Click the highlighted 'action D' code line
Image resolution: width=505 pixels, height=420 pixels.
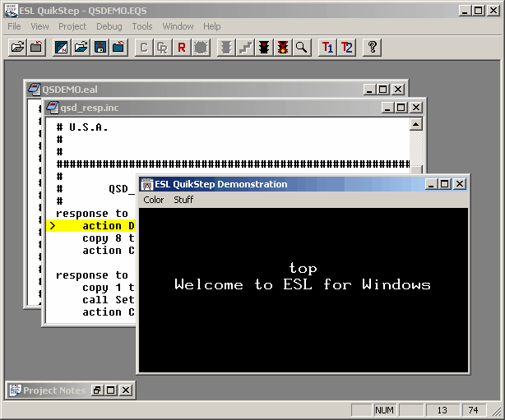pos(90,226)
